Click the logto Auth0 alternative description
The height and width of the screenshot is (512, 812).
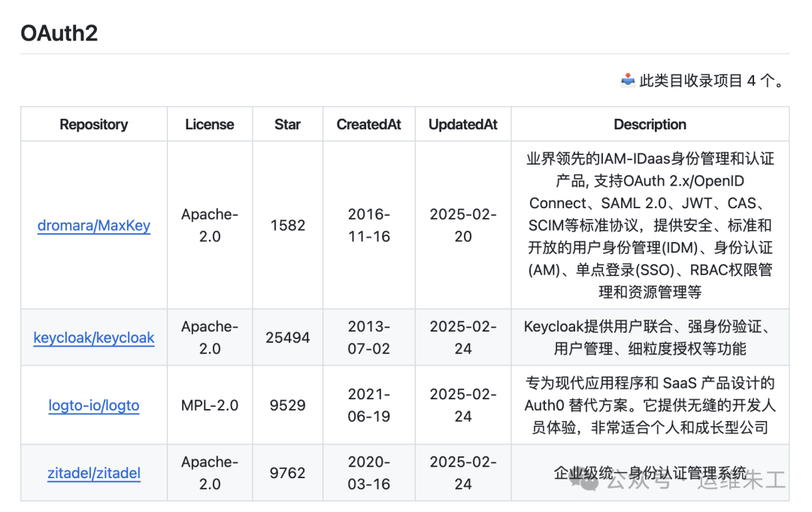pyautogui.click(x=650, y=405)
